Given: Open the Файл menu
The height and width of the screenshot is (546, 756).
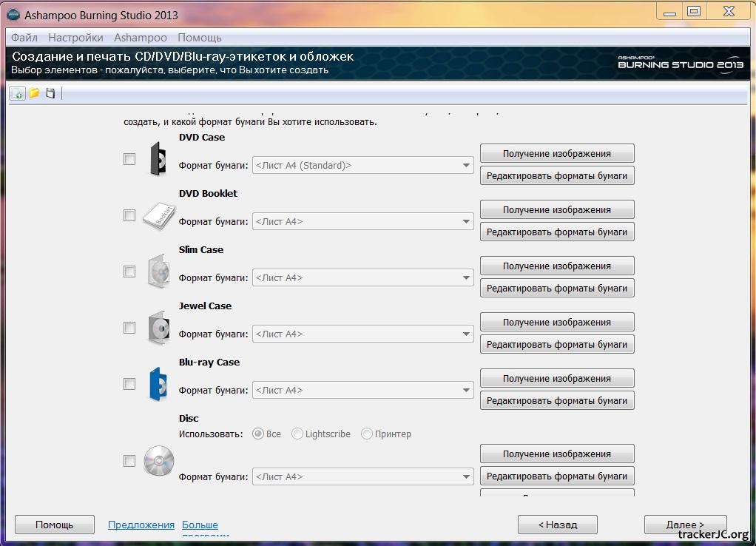Looking at the screenshot, I should point(24,38).
